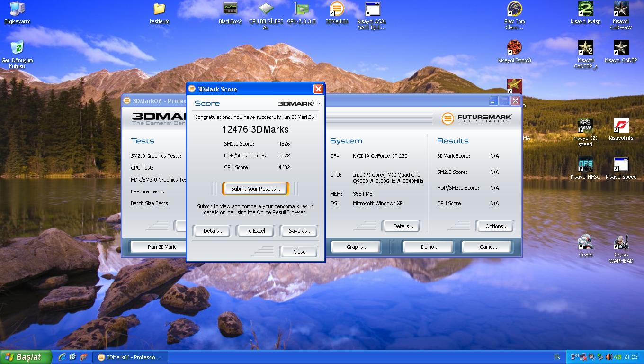Click the CPU Test label
The image size is (644, 364).
point(142,168)
